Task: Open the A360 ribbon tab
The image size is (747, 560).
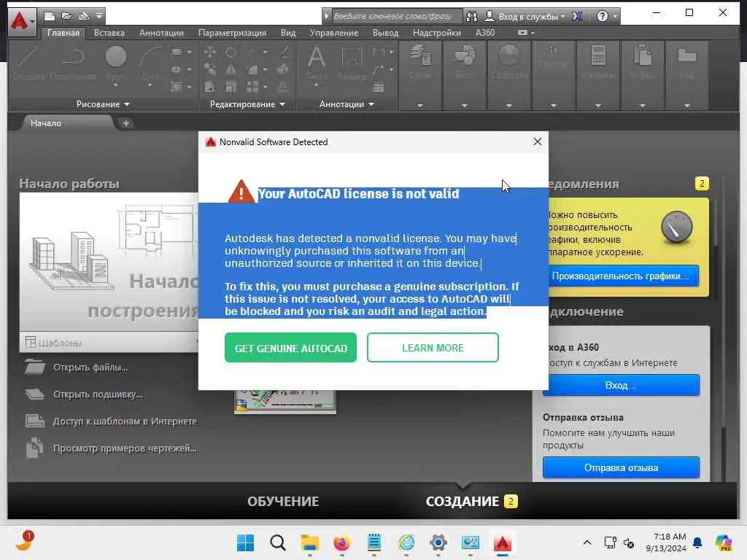Action: click(485, 32)
